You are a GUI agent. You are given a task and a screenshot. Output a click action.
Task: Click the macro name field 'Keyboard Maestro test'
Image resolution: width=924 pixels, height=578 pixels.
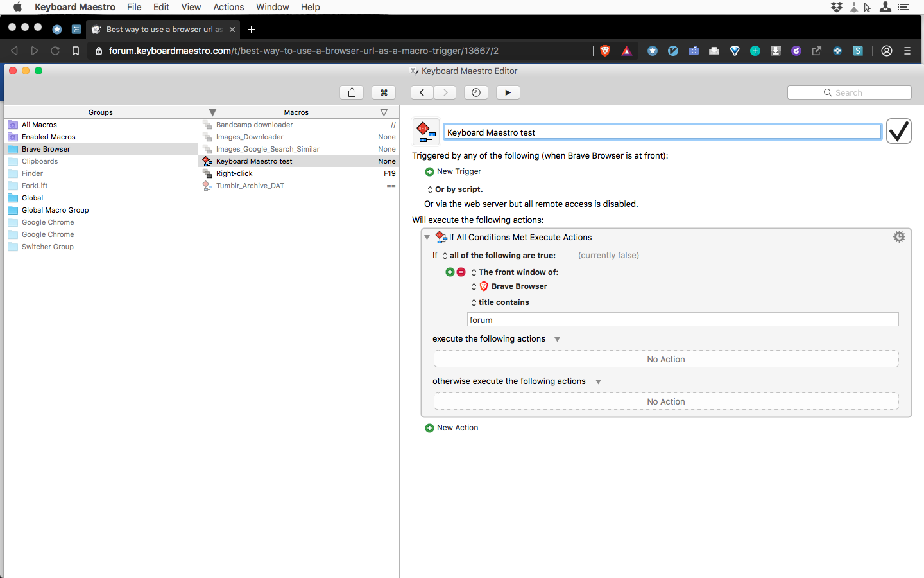(662, 132)
